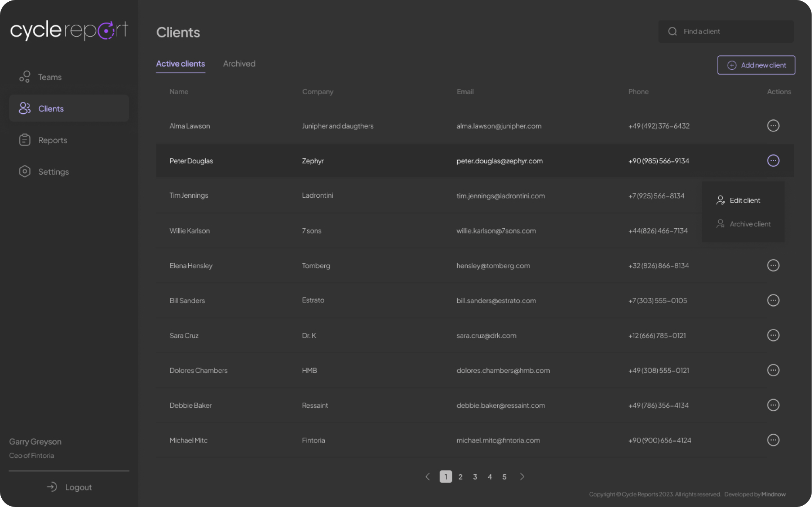Image resolution: width=812 pixels, height=507 pixels.
Task: Log out using the Logout button
Action: 70,487
